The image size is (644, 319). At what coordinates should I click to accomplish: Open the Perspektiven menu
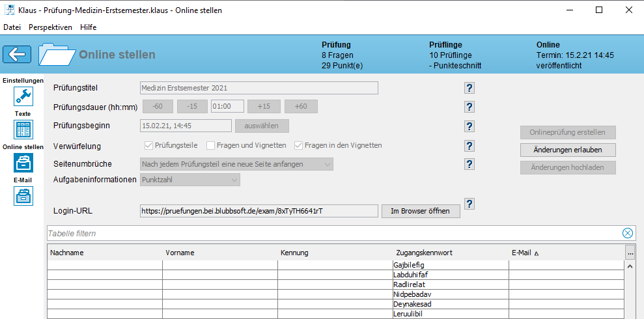coord(50,27)
